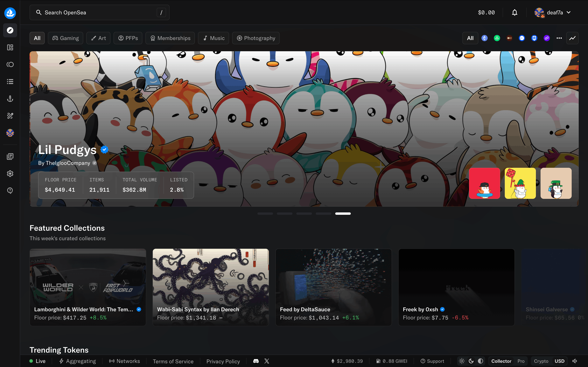Open the notifications bell

tap(514, 13)
